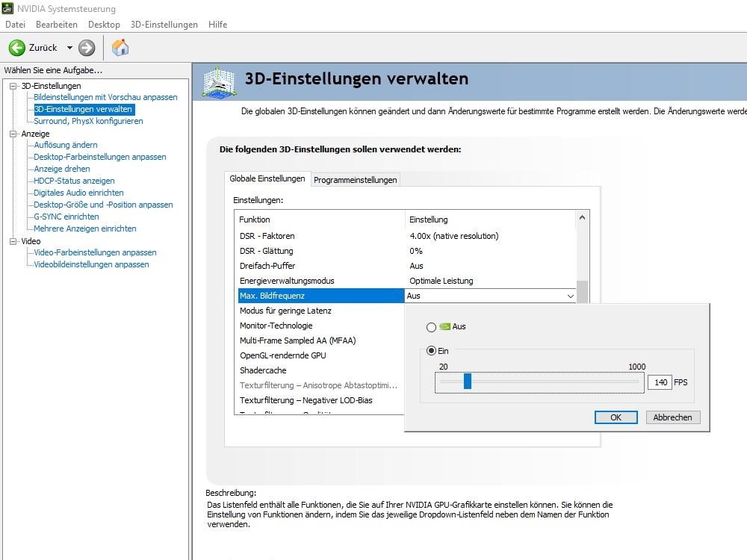This screenshot has height=560, width=747.
Task: Select the DSR - Glättung row
Action: click(407, 251)
